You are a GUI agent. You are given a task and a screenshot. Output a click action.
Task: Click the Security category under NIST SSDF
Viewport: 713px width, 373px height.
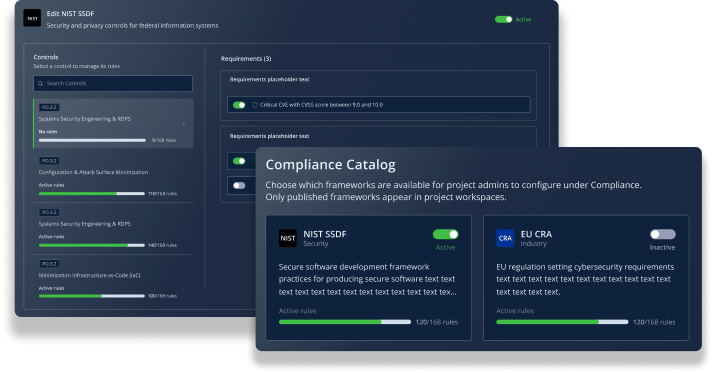[x=316, y=244]
